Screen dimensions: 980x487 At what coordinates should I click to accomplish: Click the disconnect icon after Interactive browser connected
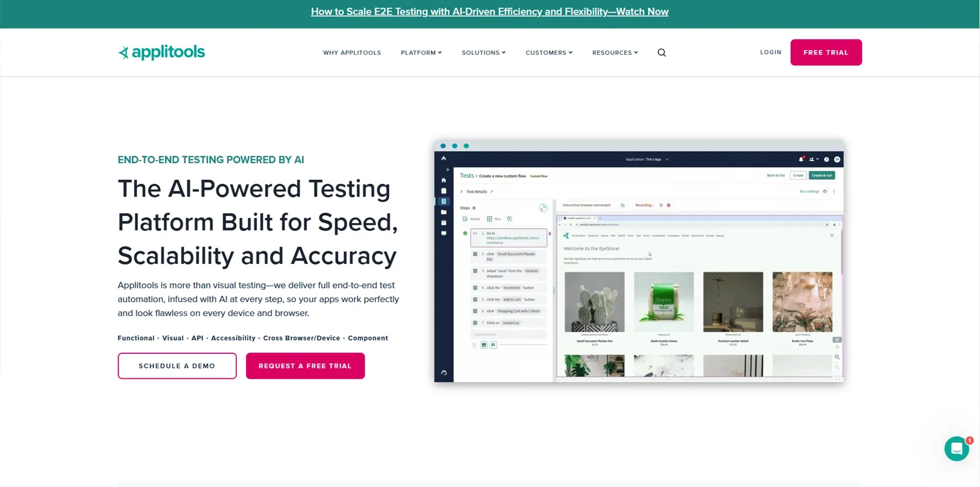(x=623, y=205)
